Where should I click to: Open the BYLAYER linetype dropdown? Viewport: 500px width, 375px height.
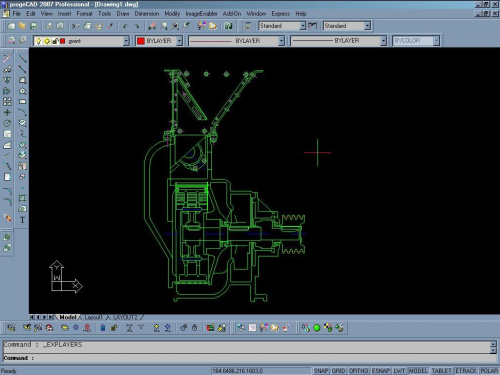coord(236,41)
